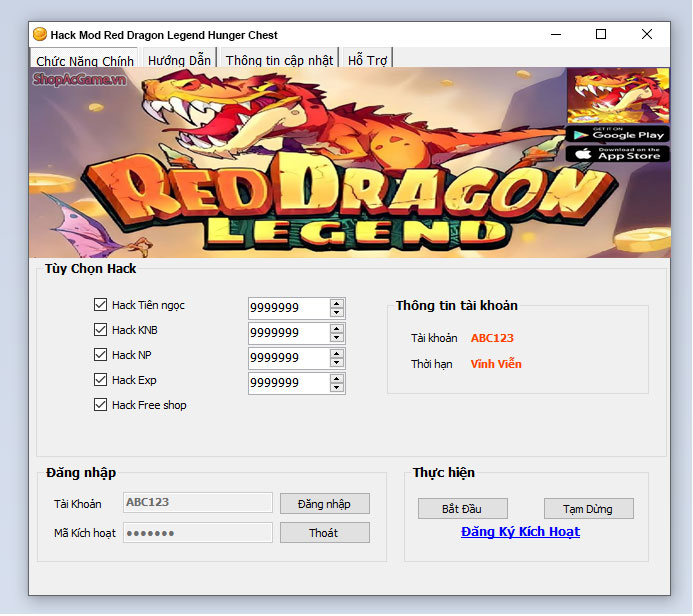Open the Thông tin cập nhật tab
This screenshot has height=616, width=693.
pyautogui.click(x=279, y=60)
